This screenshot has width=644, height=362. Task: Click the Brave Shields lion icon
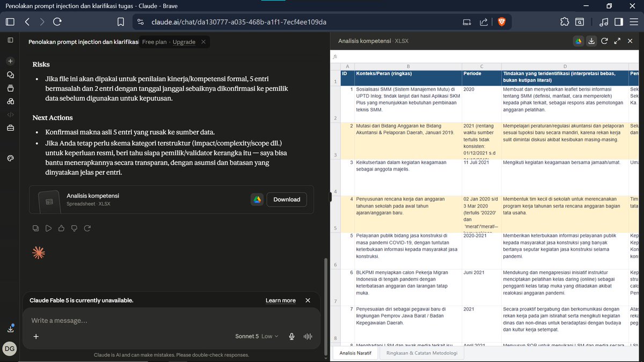coord(501,22)
